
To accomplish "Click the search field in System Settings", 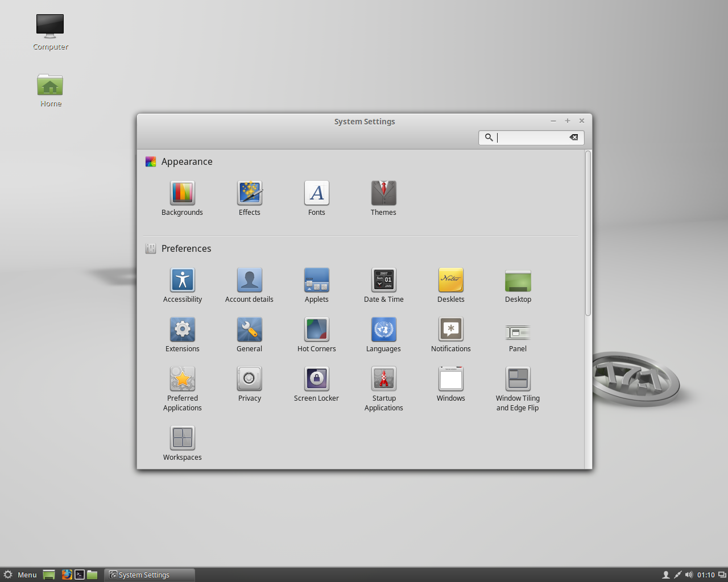I will (531, 138).
